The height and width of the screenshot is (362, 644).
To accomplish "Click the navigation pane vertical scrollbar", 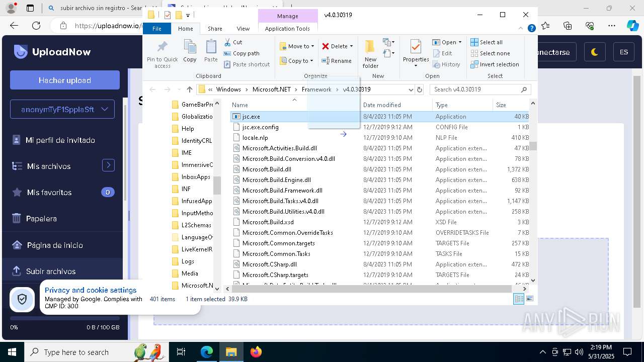I will (x=217, y=186).
